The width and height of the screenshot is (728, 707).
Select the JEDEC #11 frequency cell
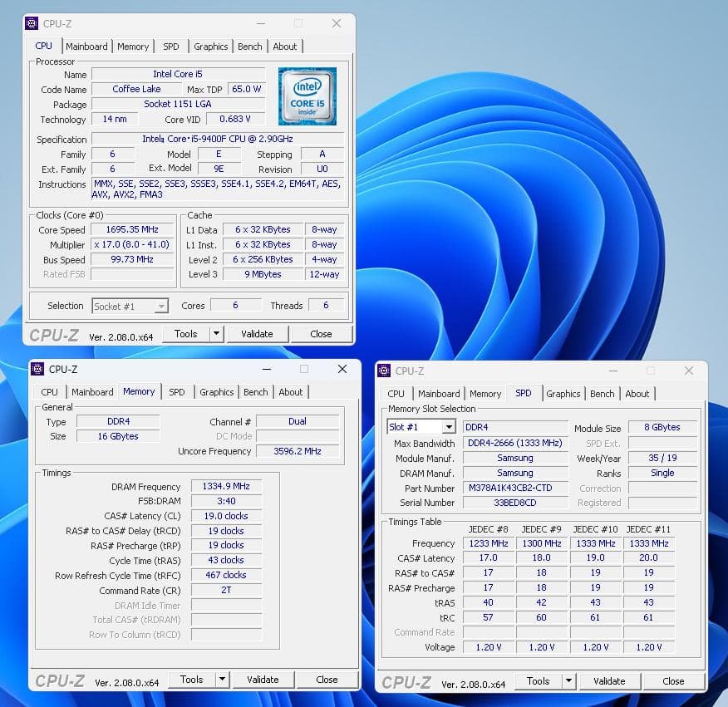[x=648, y=543]
